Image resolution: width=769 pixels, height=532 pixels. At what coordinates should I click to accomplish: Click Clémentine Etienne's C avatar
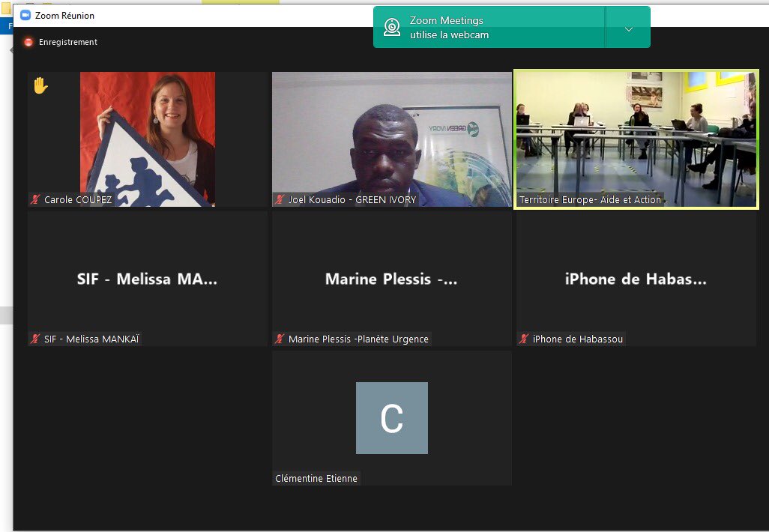click(x=392, y=418)
